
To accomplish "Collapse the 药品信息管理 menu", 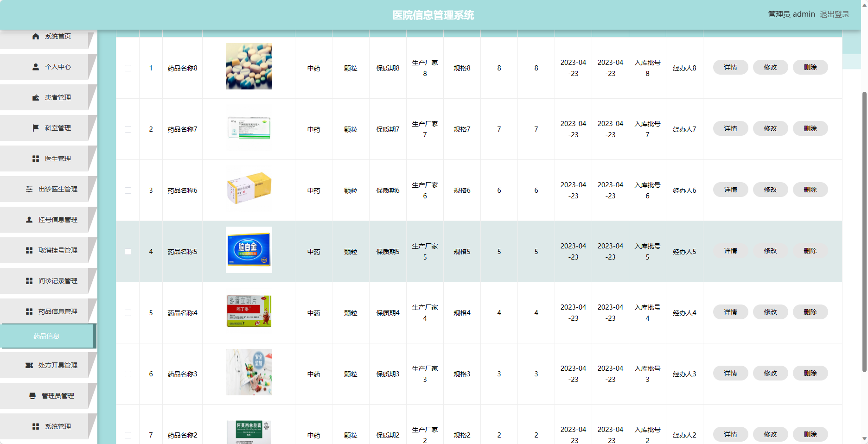I will tap(48, 311).
